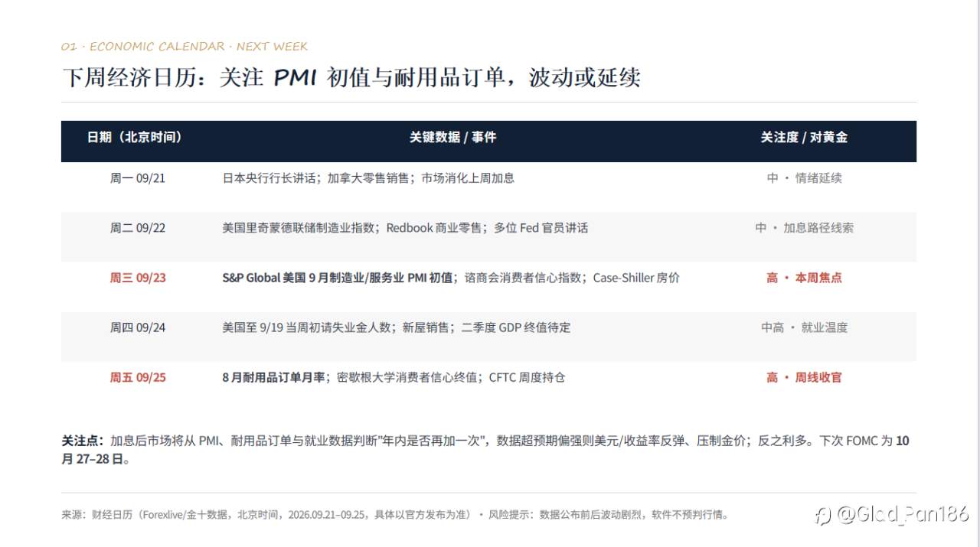Viewport: 980px width, 547px height.
Task: Select the rating "中 · 情绪延续"
Action: click(x=804, y=178)
